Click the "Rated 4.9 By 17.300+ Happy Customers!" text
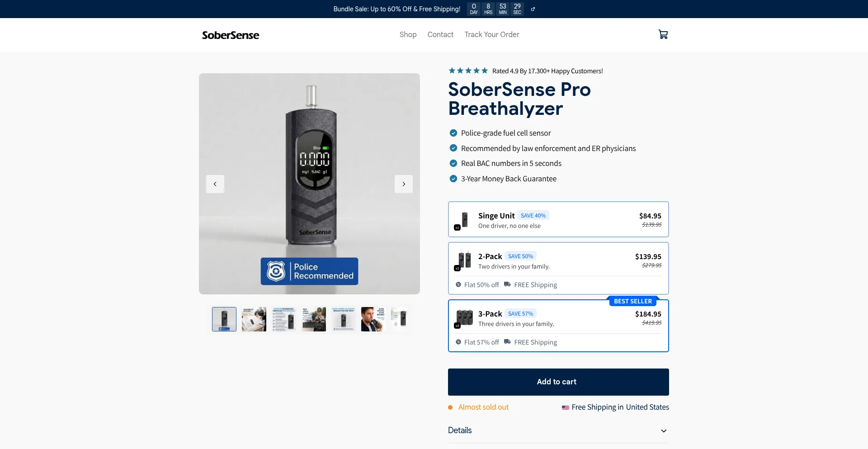This screenshot has height=449, width=868. [x=547, y=71]
